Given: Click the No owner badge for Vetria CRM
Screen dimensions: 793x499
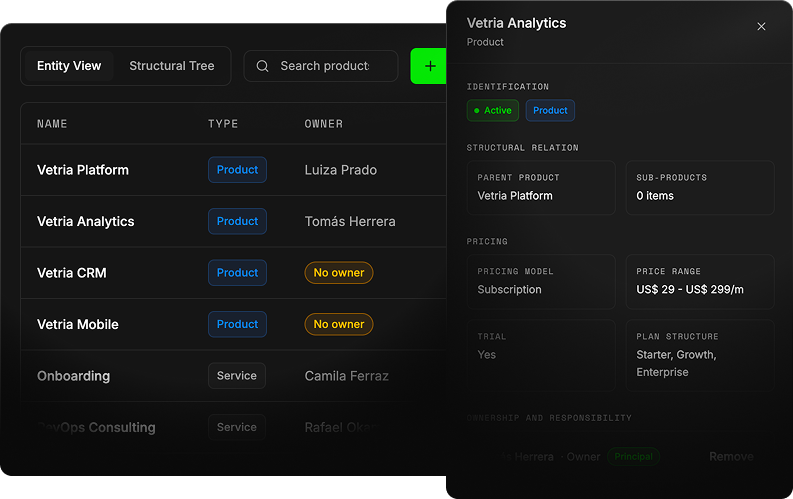Looking at the screenshot, I should [338, 273].
